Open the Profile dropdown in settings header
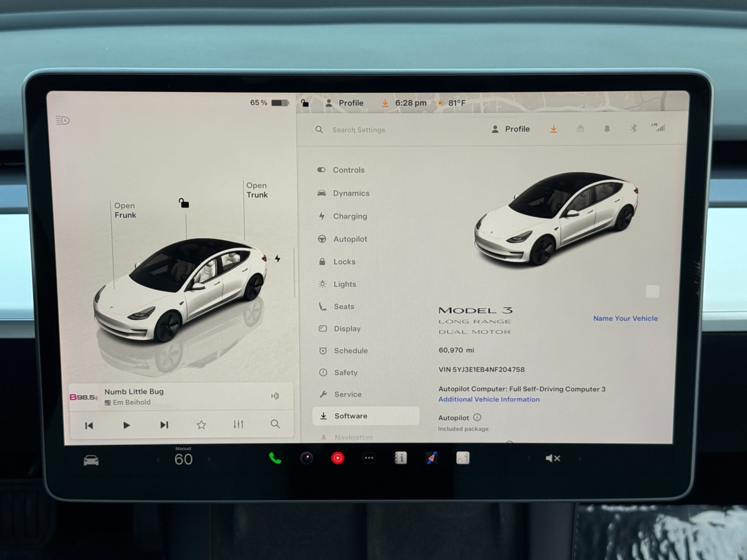This screenshot has height=560, width=747. [511, 129]
